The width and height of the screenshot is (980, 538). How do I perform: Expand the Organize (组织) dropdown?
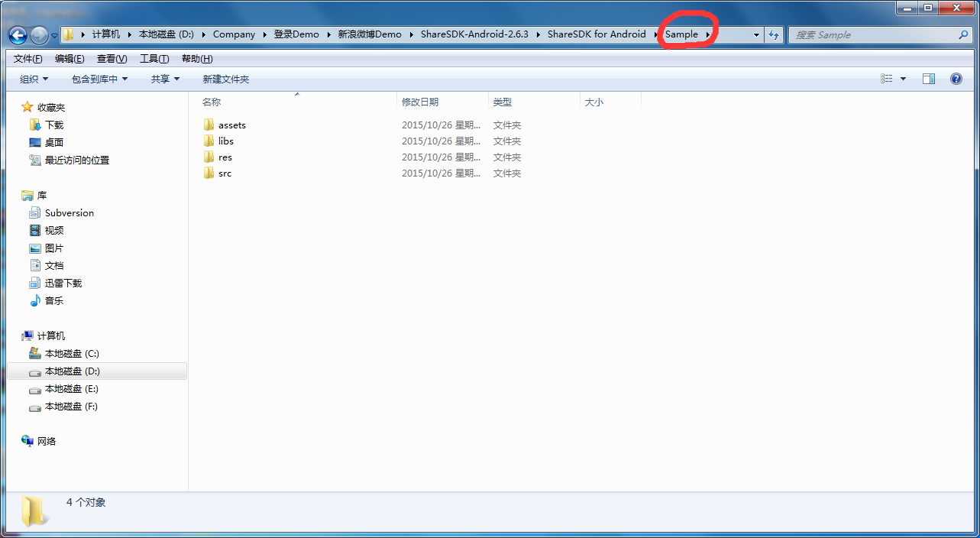coord(34,79)
